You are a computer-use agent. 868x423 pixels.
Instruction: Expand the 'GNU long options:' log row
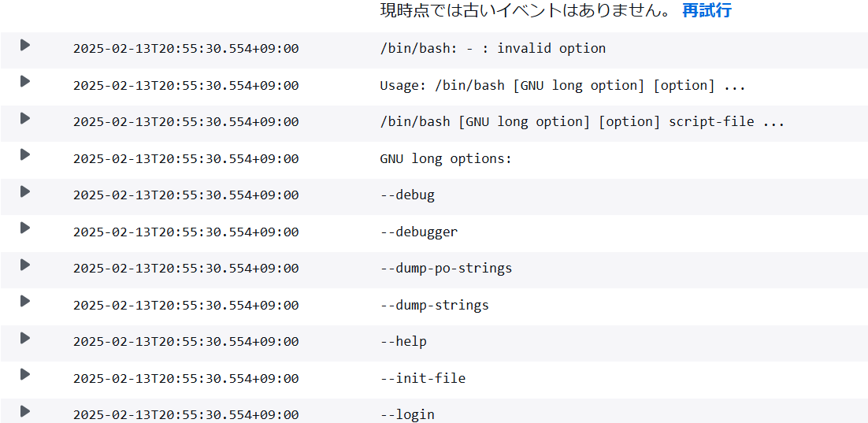click(x=25, y=154)
